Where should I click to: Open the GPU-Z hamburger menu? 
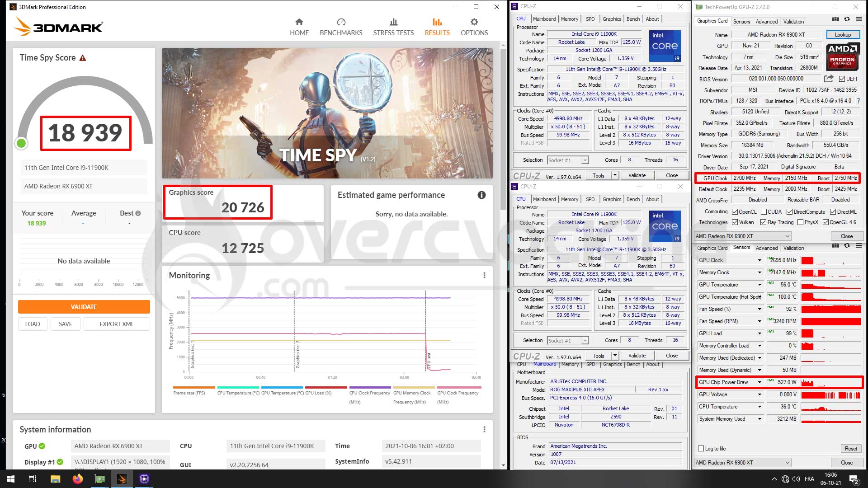click(x=859, y=19)
